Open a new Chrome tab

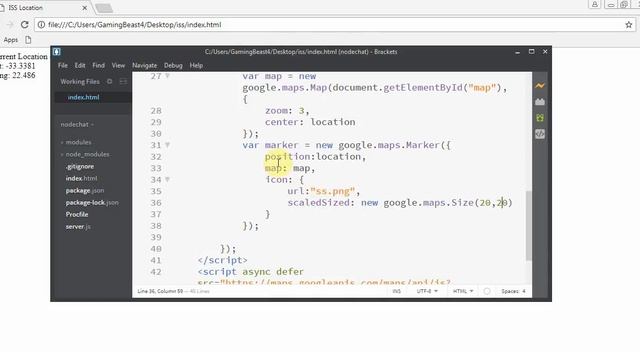(104, 8)
